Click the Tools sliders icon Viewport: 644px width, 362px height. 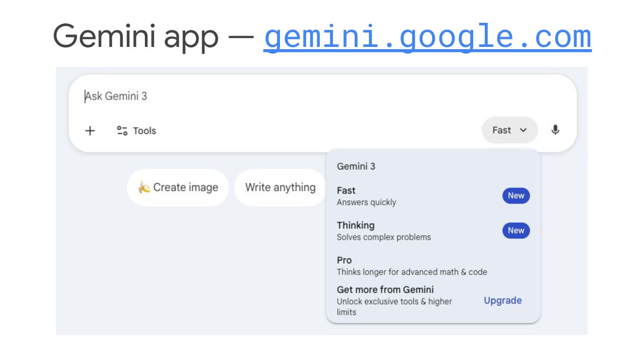[x=122, y=130]
